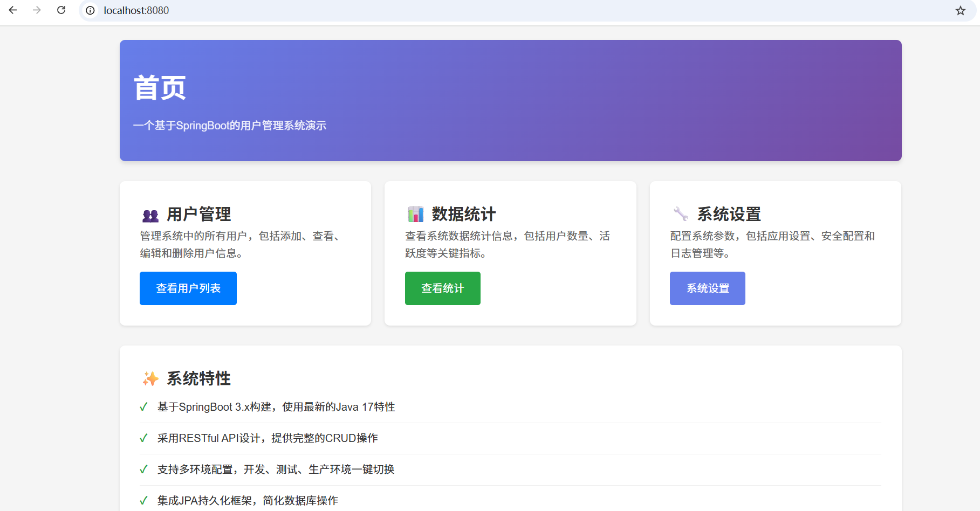Click the 查看统计 green button
The width and height of the screenshot is (980, 511).
[442, 288]
